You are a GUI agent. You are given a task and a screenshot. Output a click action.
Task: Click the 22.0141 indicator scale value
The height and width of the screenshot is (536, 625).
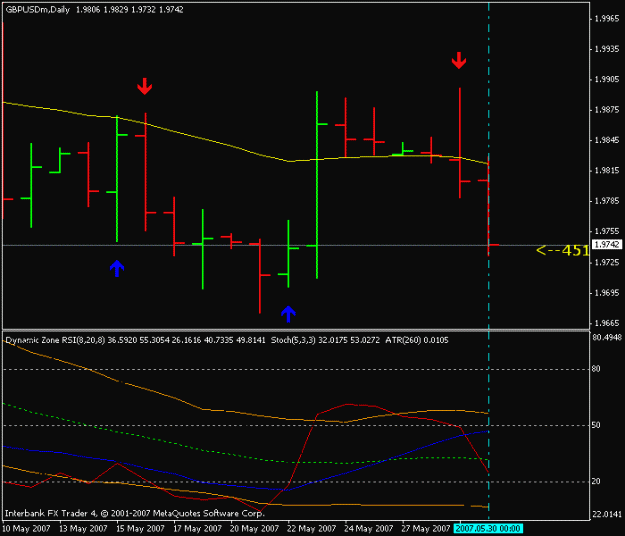607,514
